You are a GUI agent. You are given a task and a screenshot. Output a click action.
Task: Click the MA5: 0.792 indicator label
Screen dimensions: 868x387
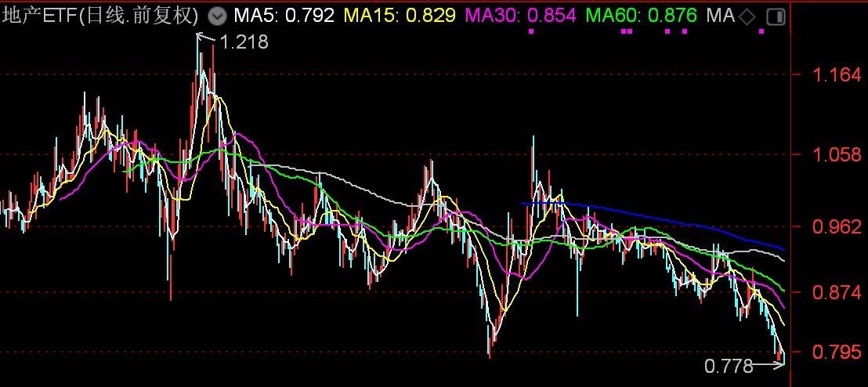[x=284, y=16]
